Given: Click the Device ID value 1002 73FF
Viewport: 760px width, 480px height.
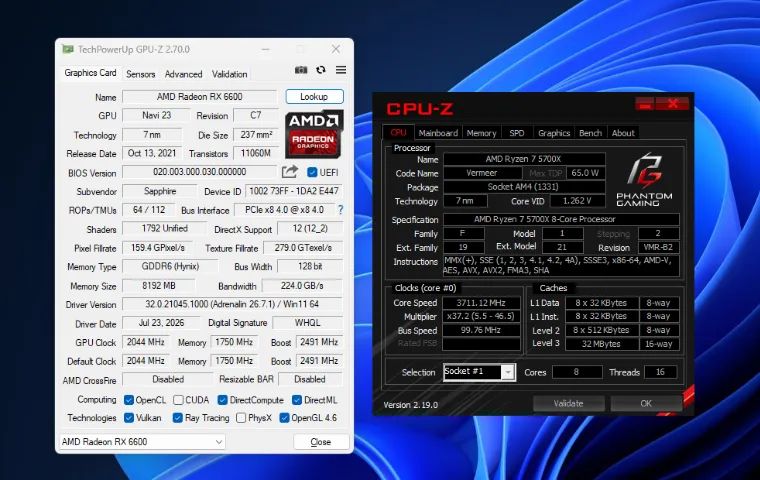Looking at the screenshot, I should click(x=294, y=191).
